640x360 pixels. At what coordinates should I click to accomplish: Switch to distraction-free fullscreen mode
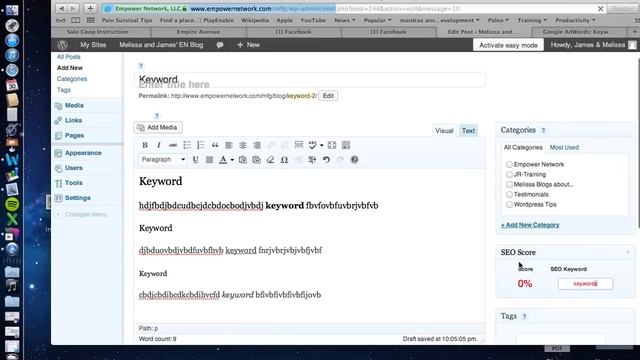[332, 145]
